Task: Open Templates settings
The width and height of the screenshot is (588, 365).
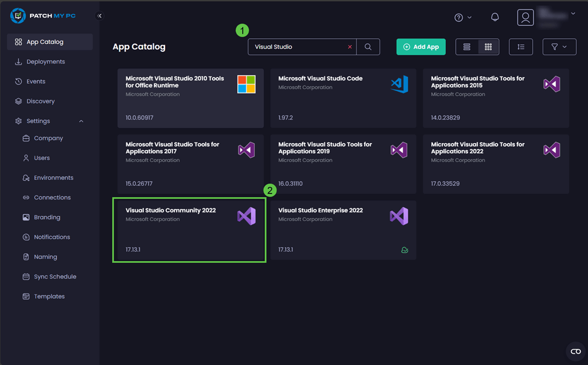Action: pos(49,296)
